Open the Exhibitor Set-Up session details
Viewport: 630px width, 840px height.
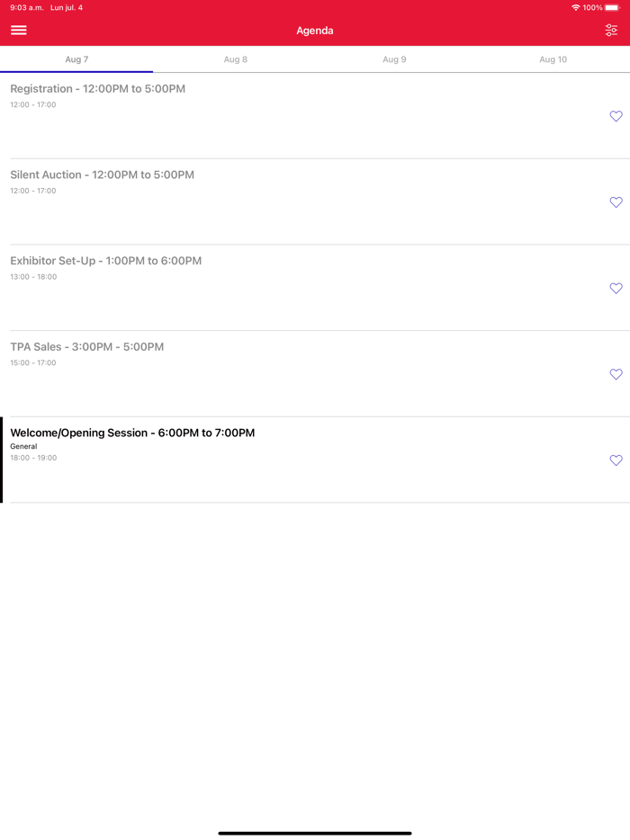(x=105, y=261)
